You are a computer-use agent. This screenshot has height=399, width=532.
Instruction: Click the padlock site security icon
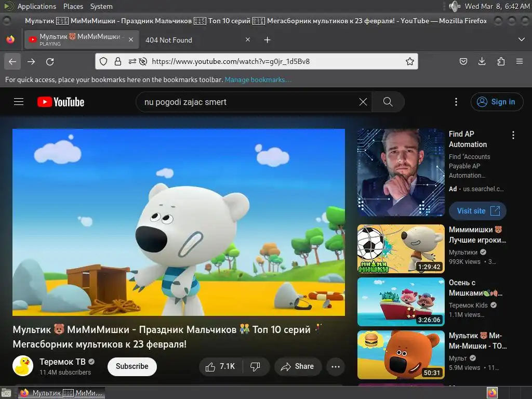pyautogui.click(x=118, y=61)
